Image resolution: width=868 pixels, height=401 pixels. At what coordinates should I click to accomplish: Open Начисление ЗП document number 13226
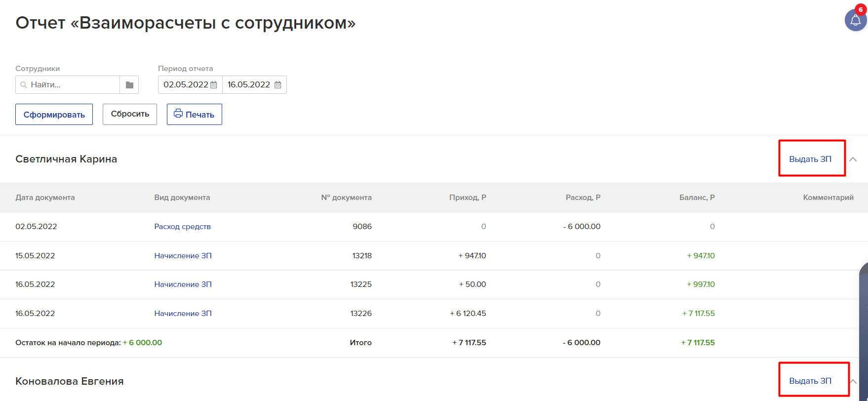[x=183, y=314]
